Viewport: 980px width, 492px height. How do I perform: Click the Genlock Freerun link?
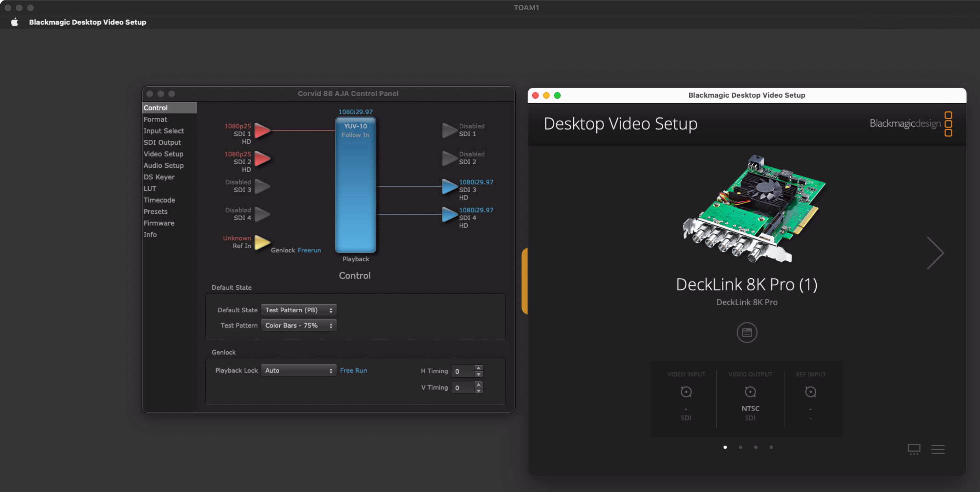coord(309,250)
